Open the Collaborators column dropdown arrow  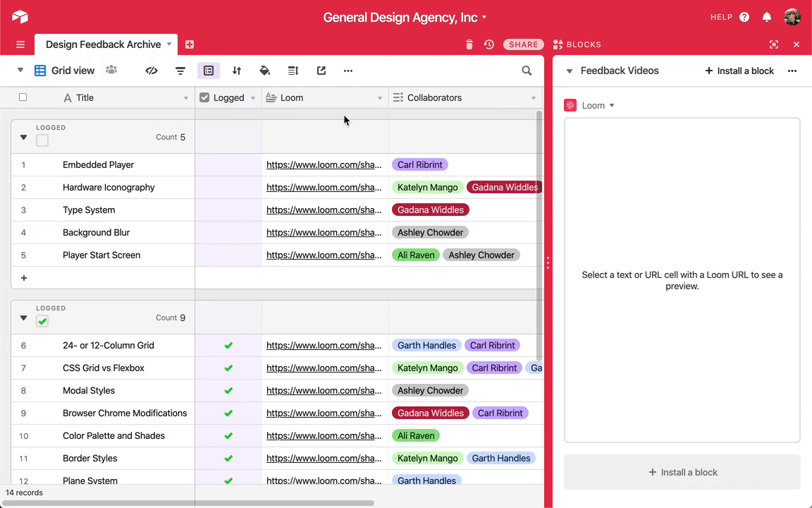click(534, 98)
